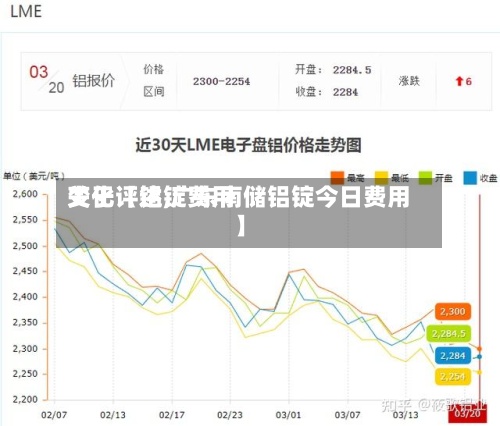Click the 铝报价 label

(94, 81)
